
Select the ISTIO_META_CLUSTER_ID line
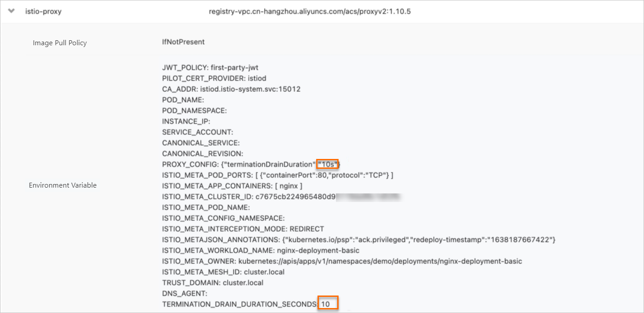click(x=281, y=197)
